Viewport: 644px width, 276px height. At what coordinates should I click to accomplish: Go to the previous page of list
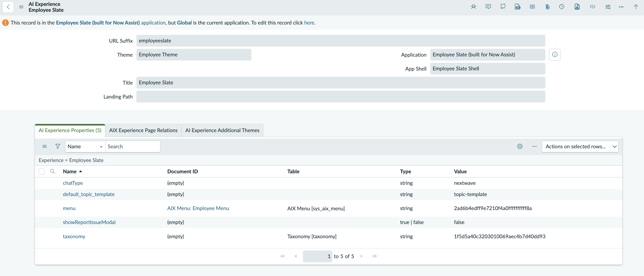point(296,256)
